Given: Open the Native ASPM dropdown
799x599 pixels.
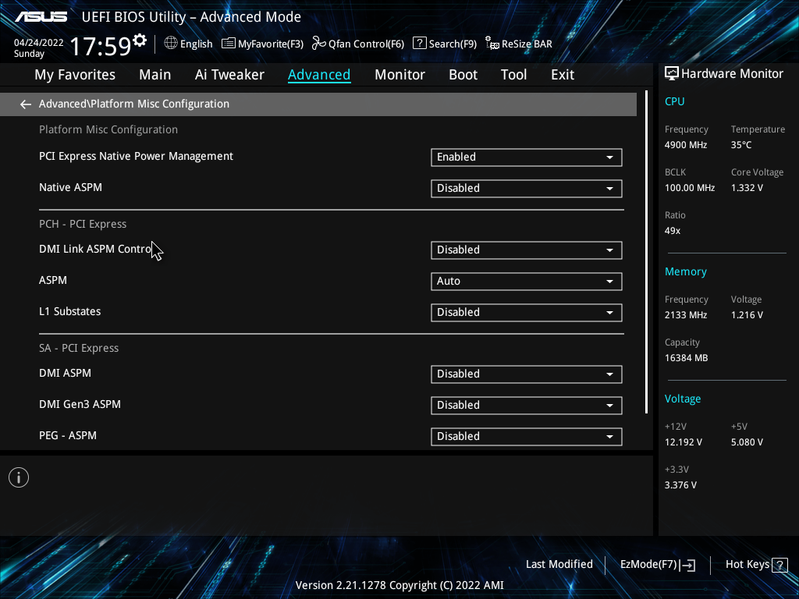Looking at the screenshot, I should click(526, 188).
